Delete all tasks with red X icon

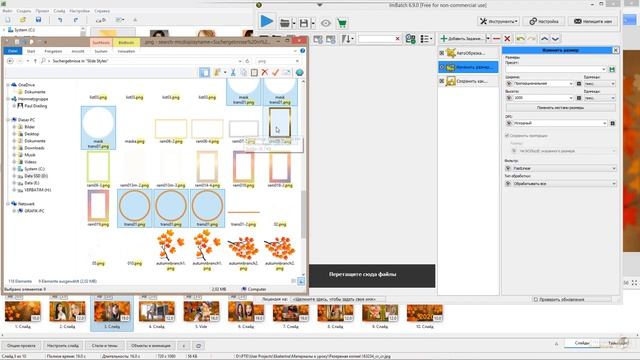pyautogui.click(x=507, y=39)
